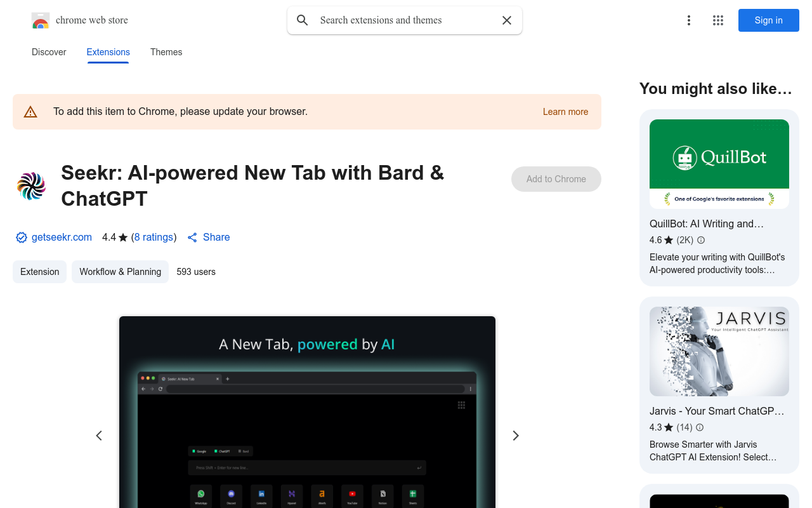
Task: Click the info icon beside QuillBot rating
Action: 701,240
